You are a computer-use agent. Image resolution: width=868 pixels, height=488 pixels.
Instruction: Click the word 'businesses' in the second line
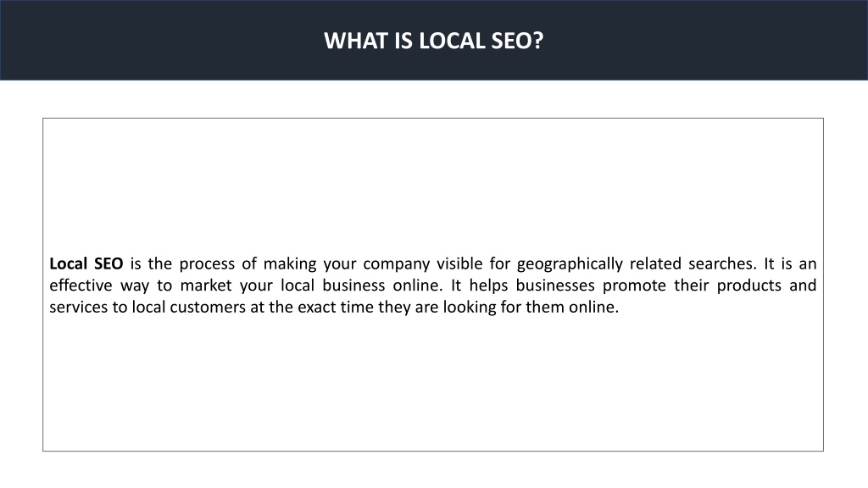(x=555, y=285)
